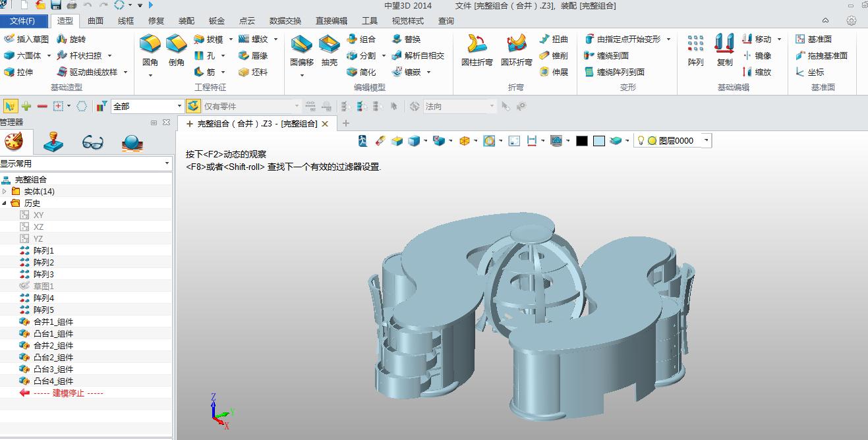Select the 缩放 scale tool
868x440 pixels.
757,72
